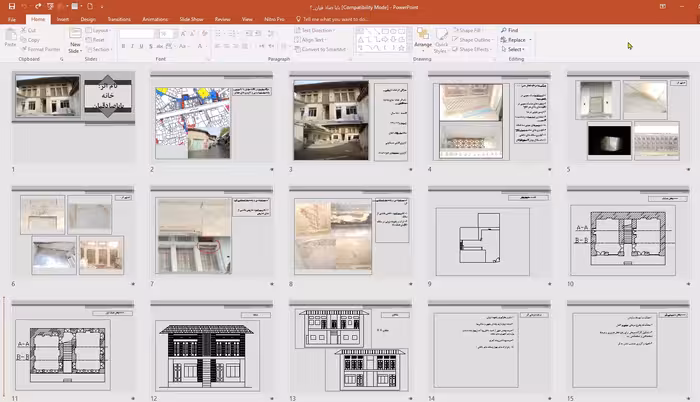Expand the Select dropdown in Editing group

(516, 48)
